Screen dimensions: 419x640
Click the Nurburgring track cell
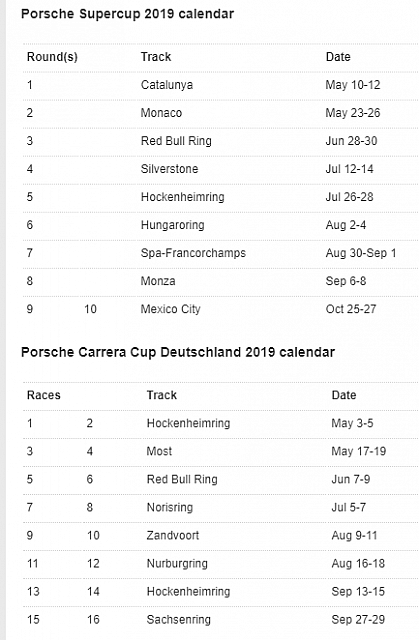click(177, 564)
